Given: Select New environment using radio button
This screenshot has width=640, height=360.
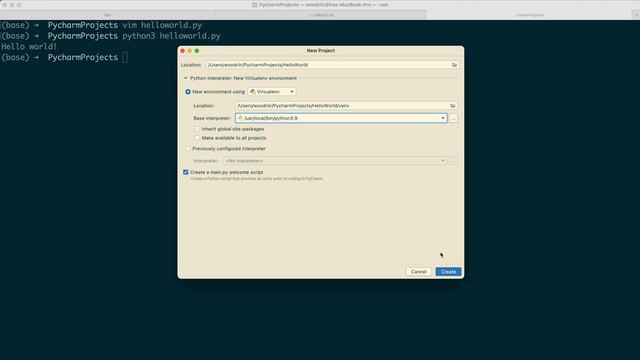Looking at the screenshot, I should click(188, 92).
